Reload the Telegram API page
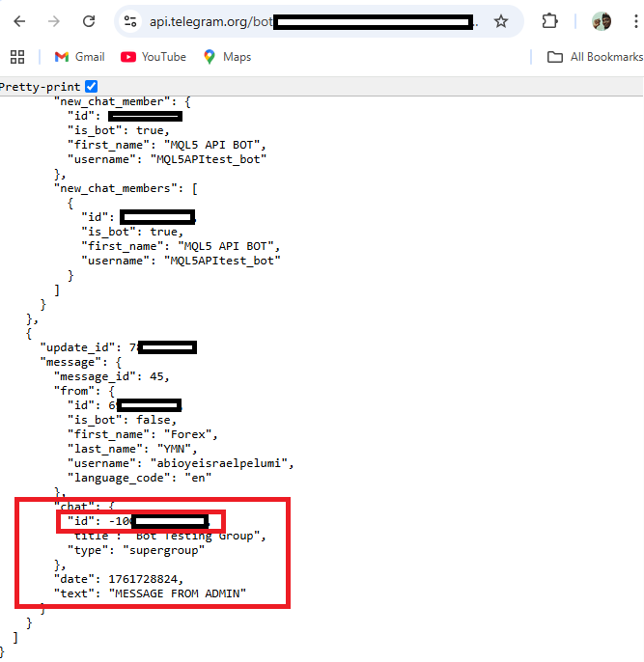This screenshot has width=644, height=662. click(89, 21)
